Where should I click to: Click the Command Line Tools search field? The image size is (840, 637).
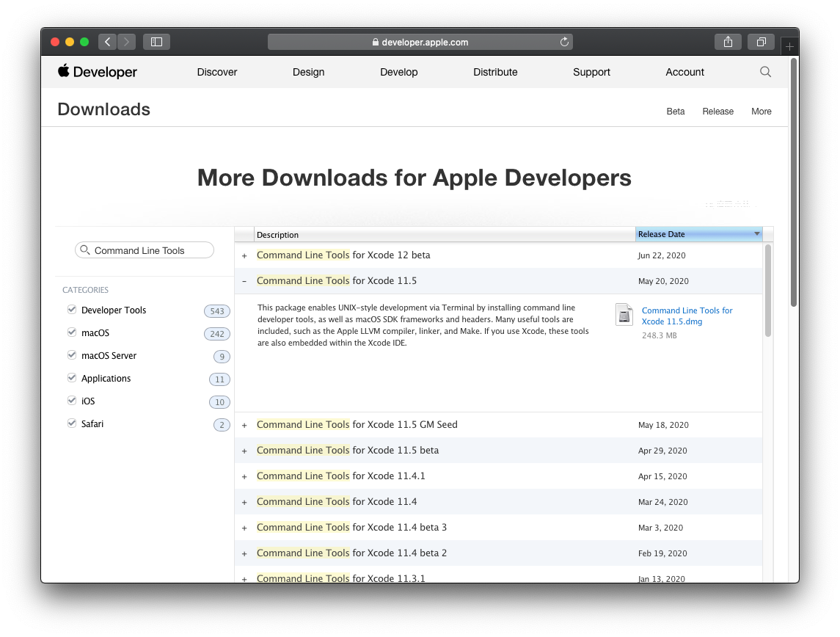144,250
